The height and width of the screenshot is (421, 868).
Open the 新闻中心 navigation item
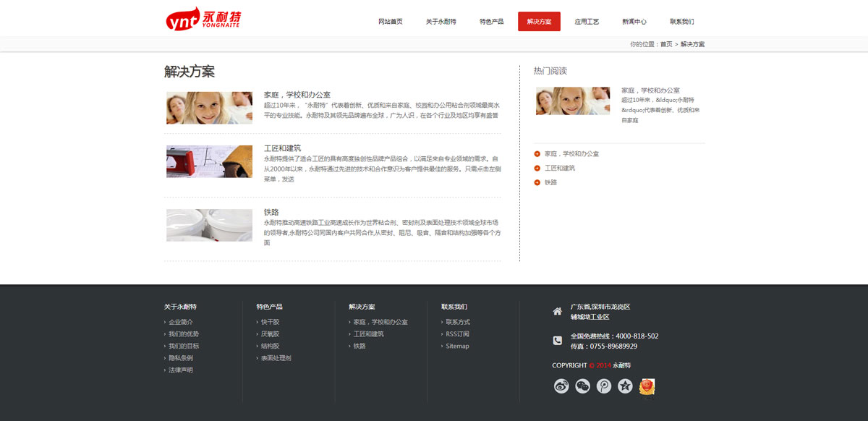pos(634,22)
